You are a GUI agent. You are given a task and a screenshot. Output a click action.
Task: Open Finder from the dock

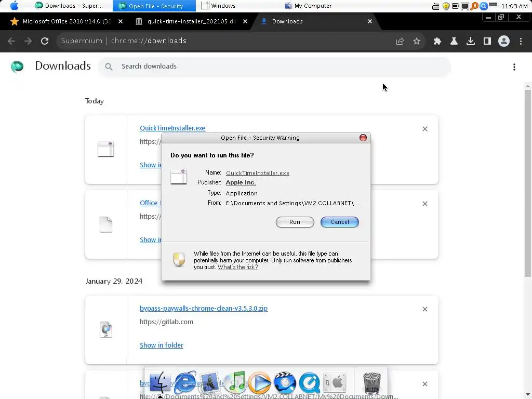coord(160,383)
